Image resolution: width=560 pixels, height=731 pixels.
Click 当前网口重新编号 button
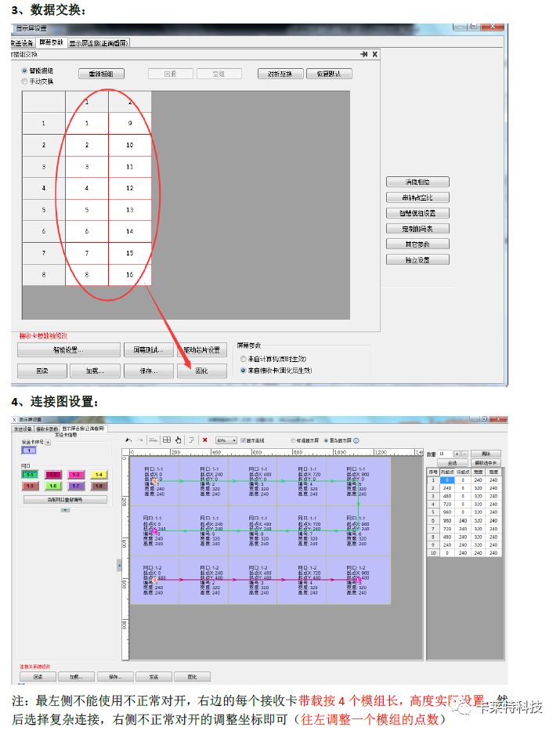point(65,499)
